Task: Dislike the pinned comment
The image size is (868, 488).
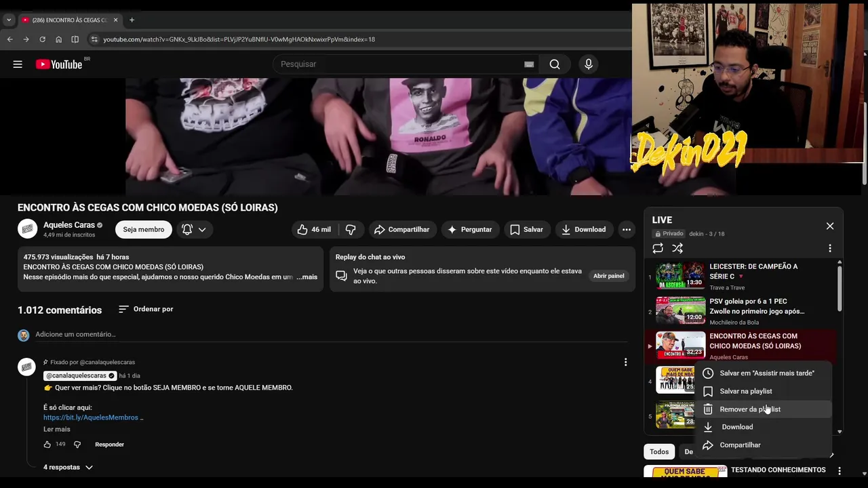Action: [x=77, y=445]
